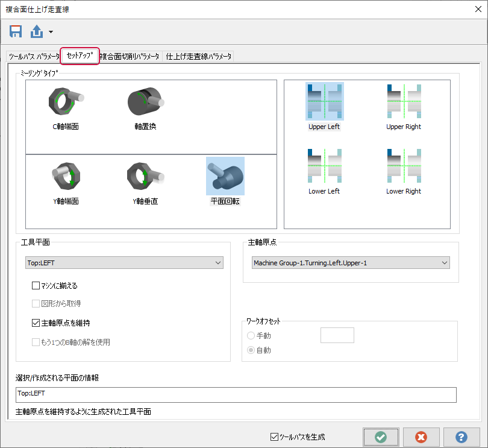Click the red X cancel button
The image size is (488, 448).
421,437
